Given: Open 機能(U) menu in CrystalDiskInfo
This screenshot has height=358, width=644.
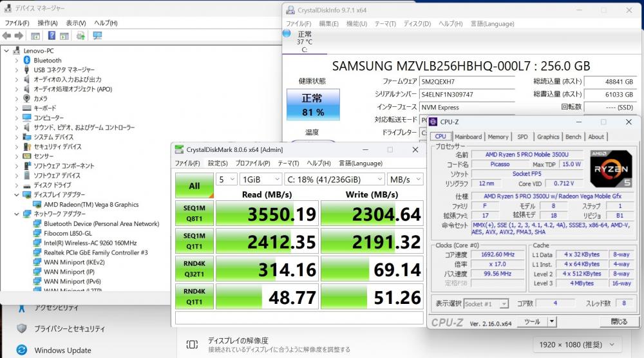Looking at the screenshot, I should 357,24.
